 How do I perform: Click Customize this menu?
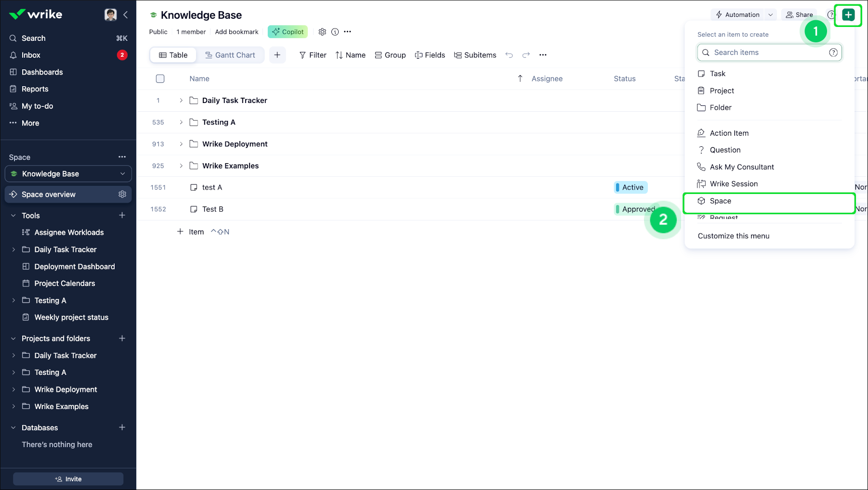pos(734,236)
